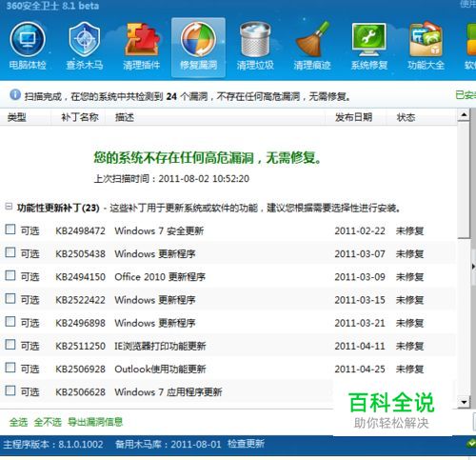Click description Outlook使用功能更新

point(160,369)
